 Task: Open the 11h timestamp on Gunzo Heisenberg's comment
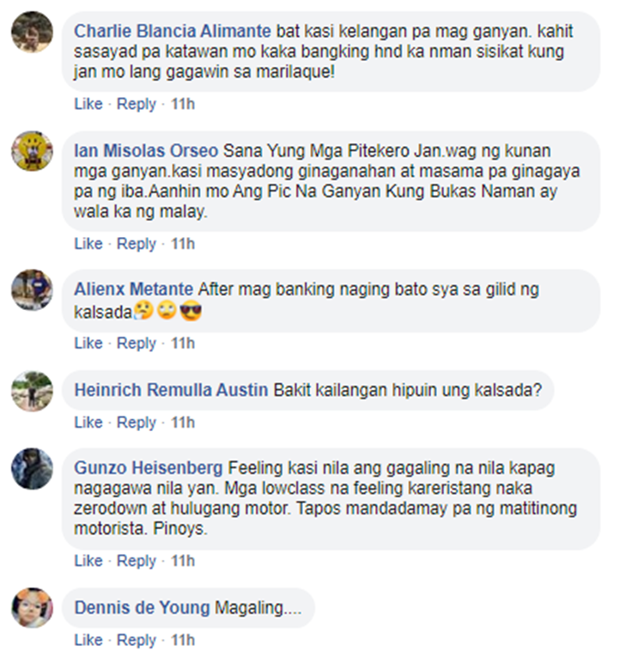coord(183,561)
